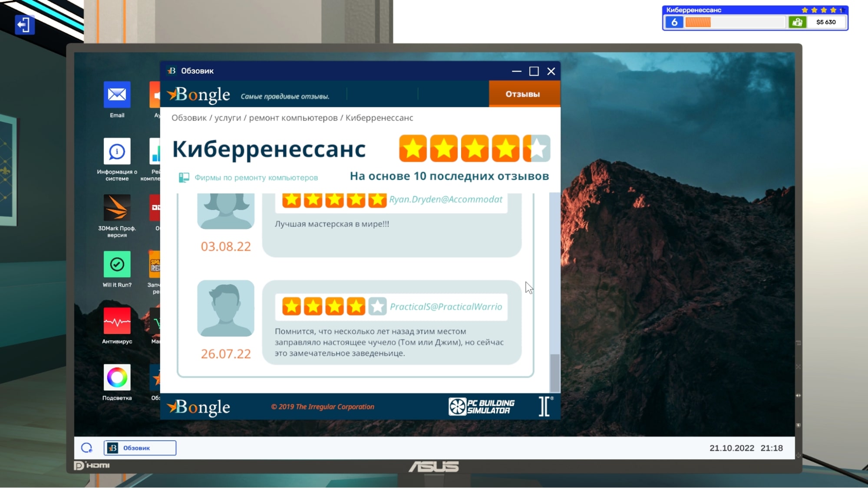The width and height of the screenshot is (868, 488).
Task: Click breadcrumb Обзовик / услуги / ремонт компьютеров
Action: (254, 118)
